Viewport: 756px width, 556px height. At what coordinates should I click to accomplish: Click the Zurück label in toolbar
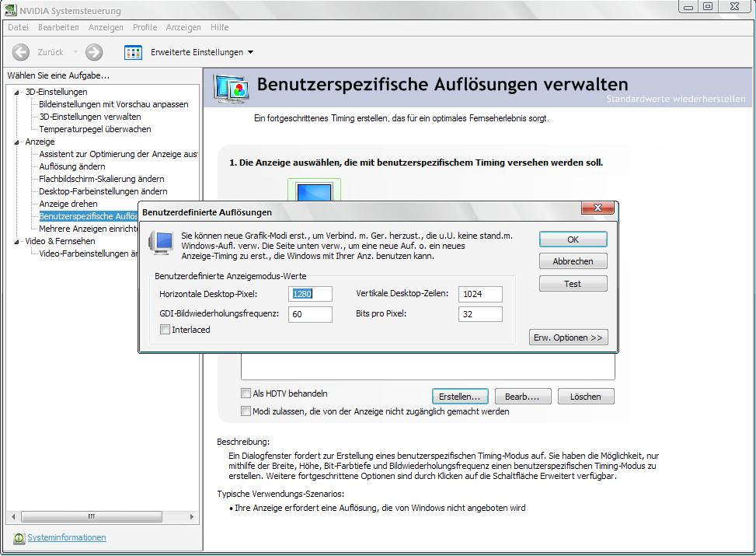click(51, 52)
